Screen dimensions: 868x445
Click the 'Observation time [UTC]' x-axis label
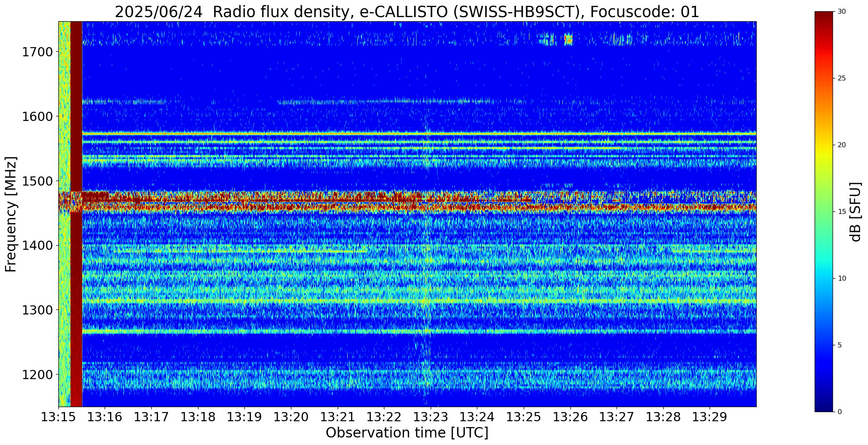(x=407, y=433)
